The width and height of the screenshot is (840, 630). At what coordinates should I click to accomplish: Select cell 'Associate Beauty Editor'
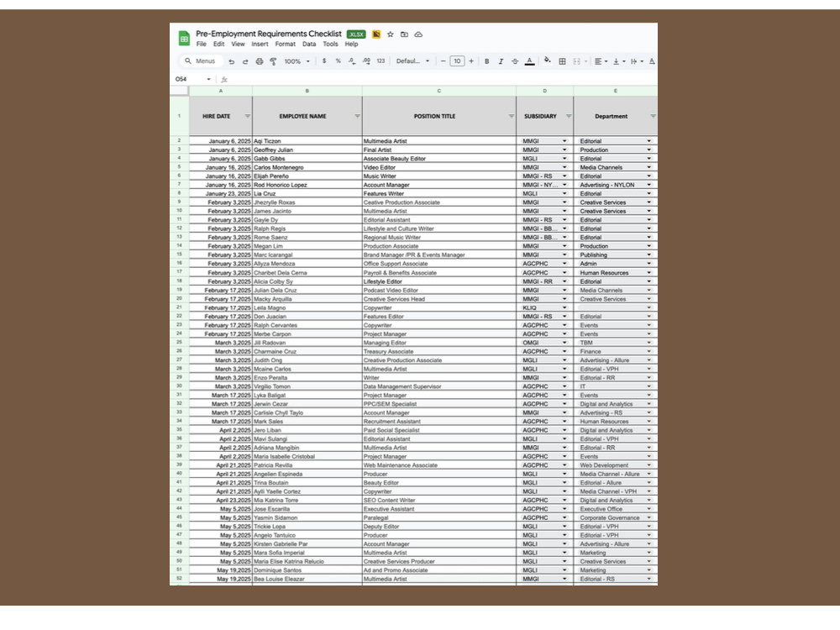pos(439,159)
